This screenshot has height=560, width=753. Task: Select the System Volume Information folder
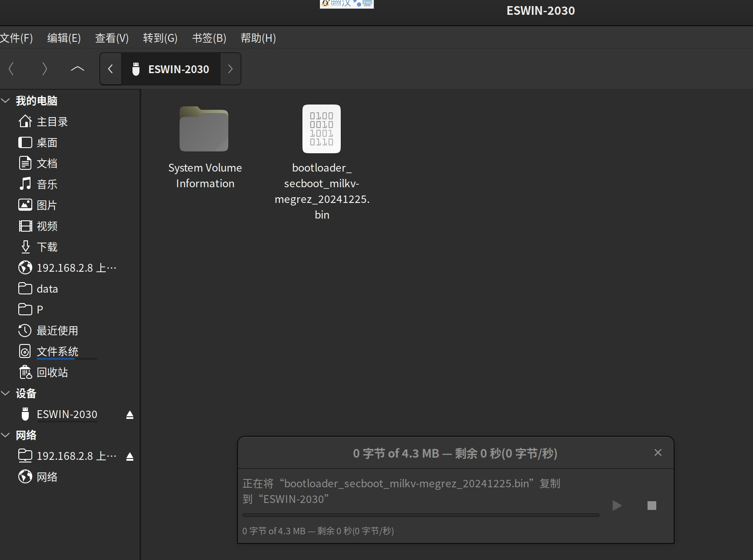click(205, 147)
